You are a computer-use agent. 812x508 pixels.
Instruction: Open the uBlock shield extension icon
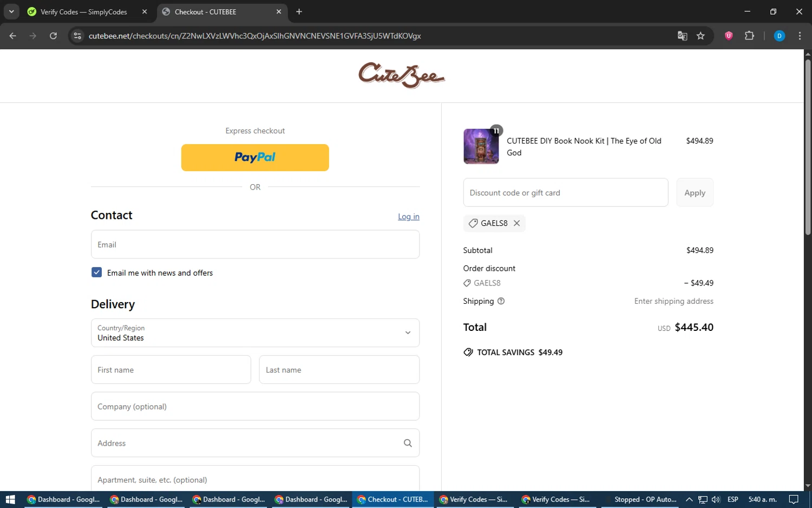click(729, 36)
